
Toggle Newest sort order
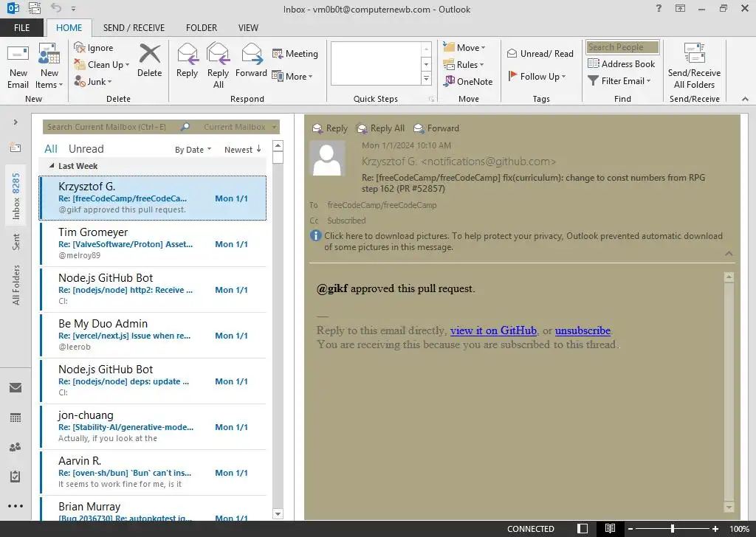242,149
